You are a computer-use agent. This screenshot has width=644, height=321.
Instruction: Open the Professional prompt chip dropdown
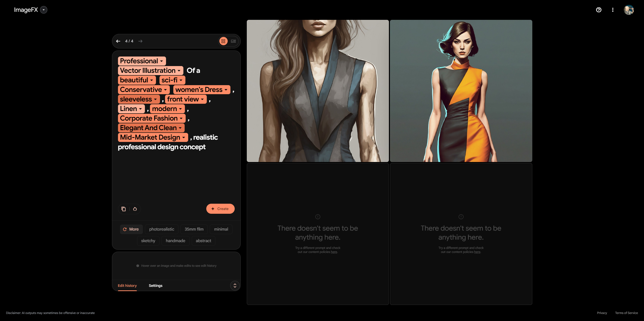coord(162,61)
